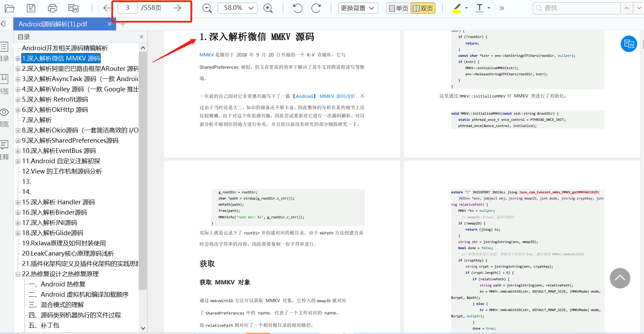Open the table of contents sidebar icon
This screenshot has width=644, height=334.
pos(4,47)
